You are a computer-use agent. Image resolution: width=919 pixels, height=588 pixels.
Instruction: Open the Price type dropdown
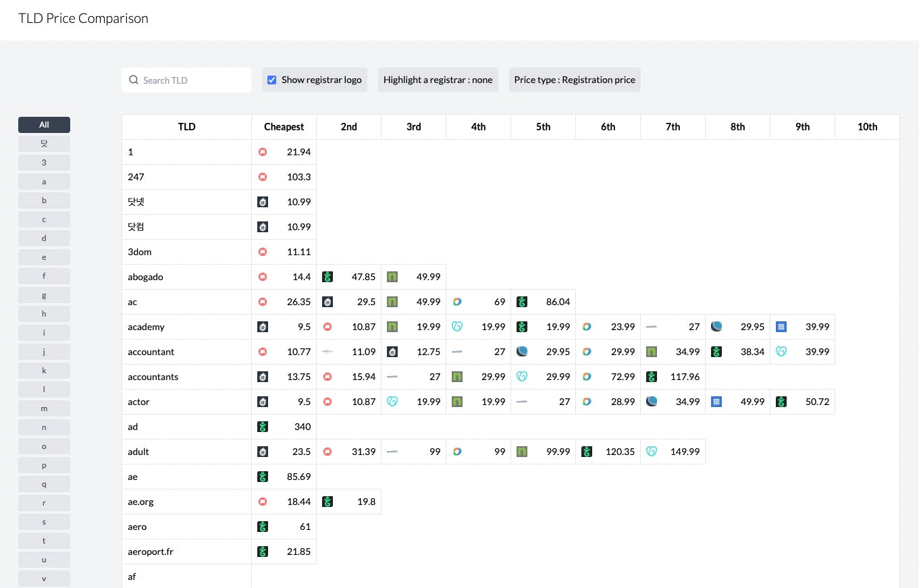[575, 80]
